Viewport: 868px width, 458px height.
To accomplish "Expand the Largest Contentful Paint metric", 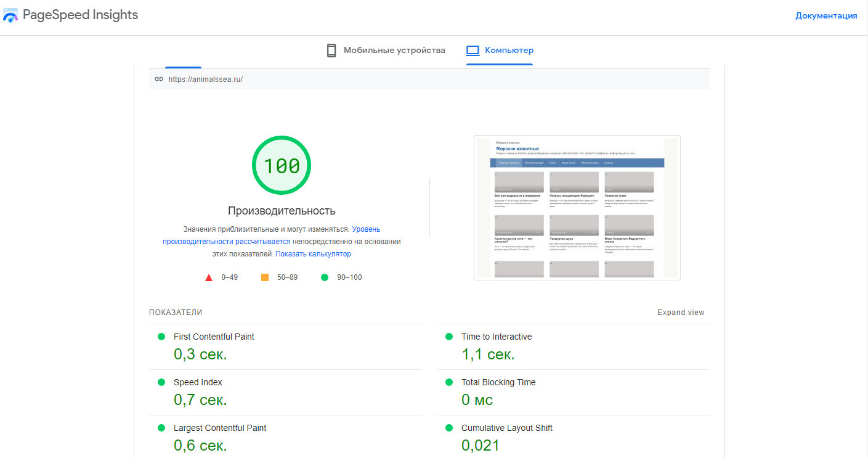I will click(x=219, y=428).
